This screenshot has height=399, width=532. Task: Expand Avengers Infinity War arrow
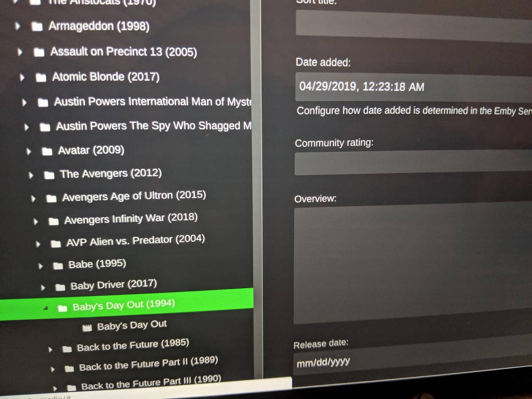(36, 221)
